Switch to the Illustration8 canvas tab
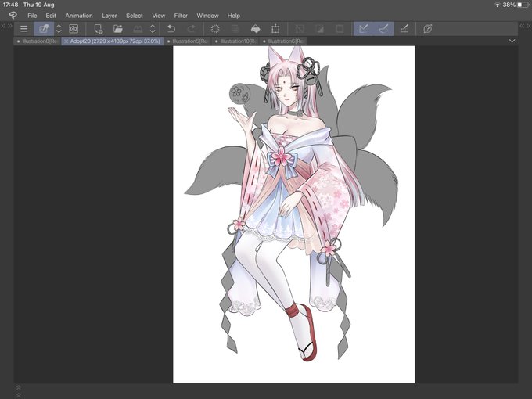The width and height of the screenshot is (532, 399). (38, 41)
